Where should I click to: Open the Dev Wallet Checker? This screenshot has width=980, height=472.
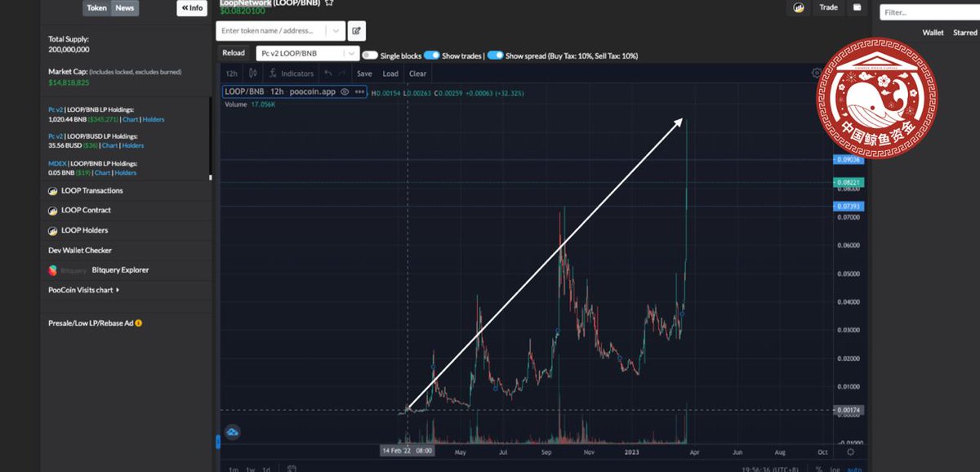pos(80,250)
